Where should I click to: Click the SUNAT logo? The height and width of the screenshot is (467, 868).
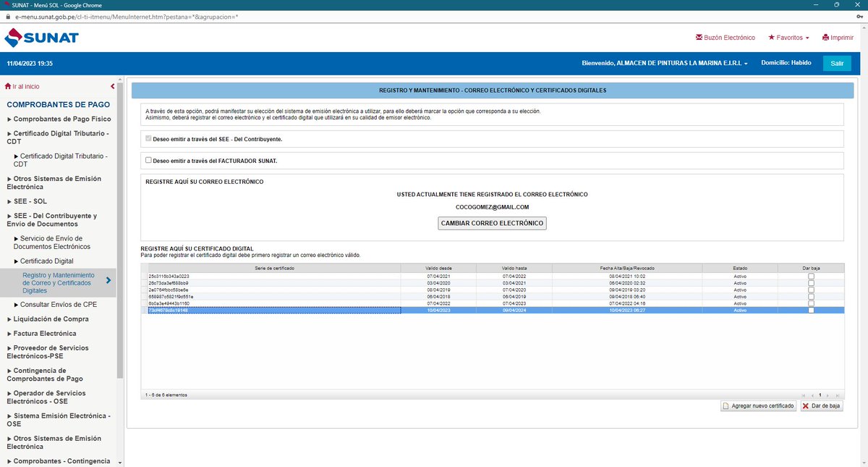41,37
